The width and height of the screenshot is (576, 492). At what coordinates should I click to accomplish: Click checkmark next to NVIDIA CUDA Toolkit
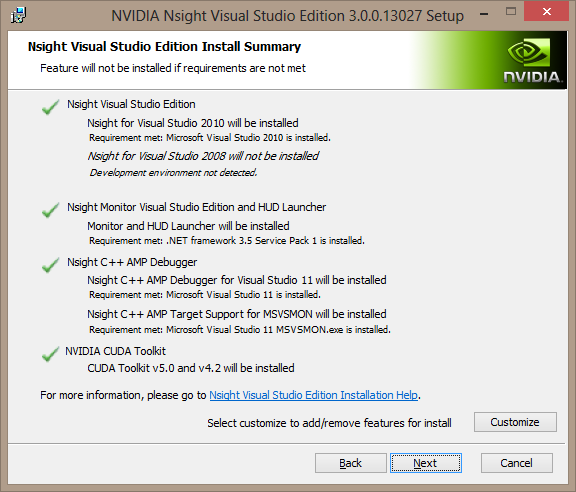[x=50, y=354]
